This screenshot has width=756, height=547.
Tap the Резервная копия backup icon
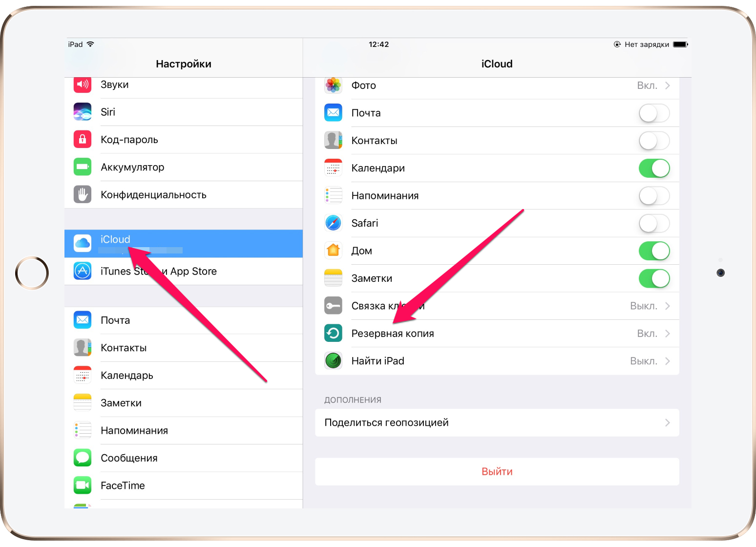333,334
